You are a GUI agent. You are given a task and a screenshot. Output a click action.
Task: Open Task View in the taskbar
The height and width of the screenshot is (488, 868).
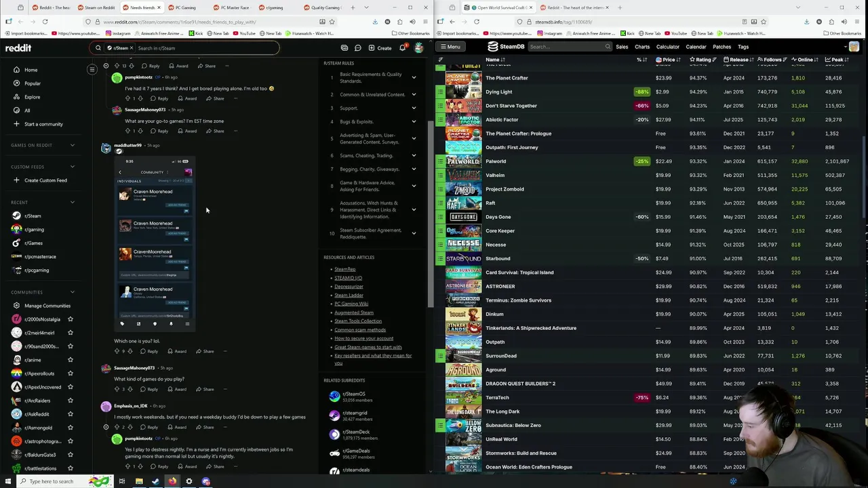122,481
